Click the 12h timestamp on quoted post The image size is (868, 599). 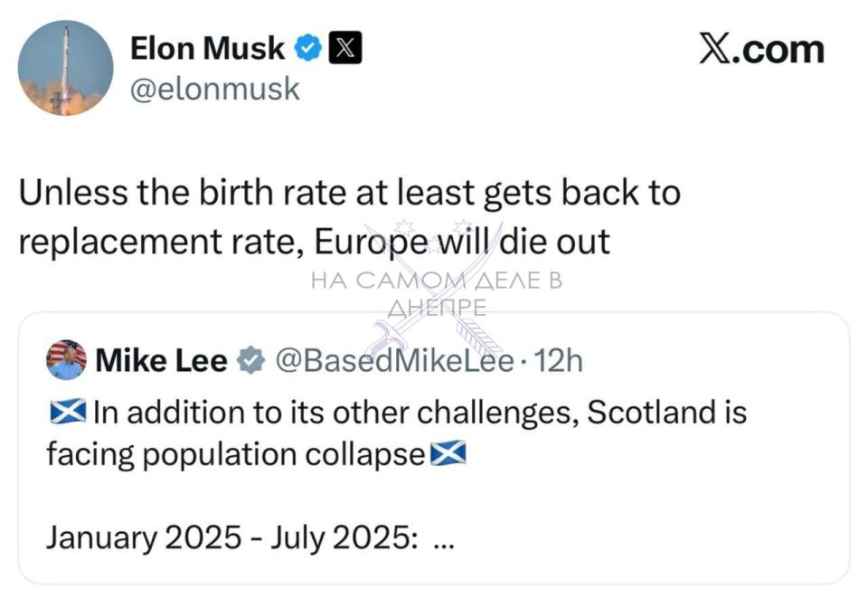(x=559, y=362)
